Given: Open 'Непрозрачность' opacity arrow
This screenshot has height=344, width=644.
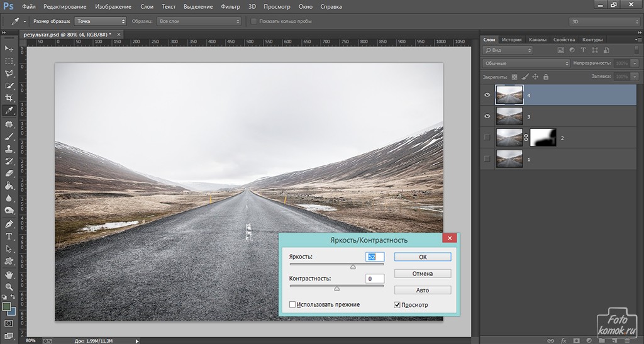Looking at the screenshot, I should 635,64.
